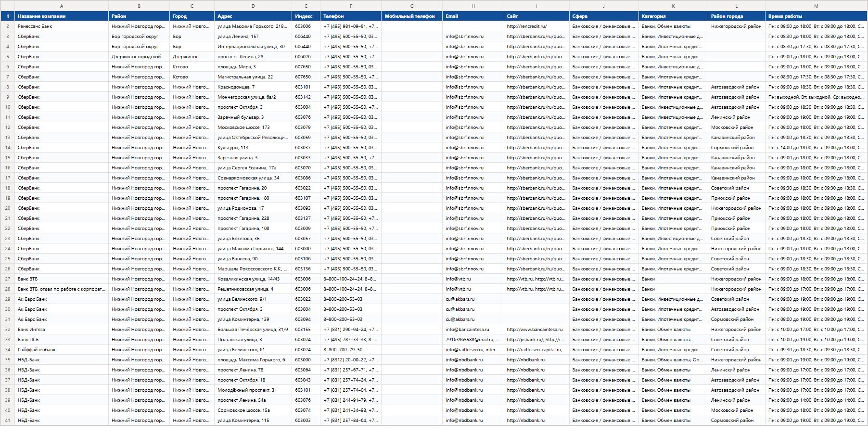Click the 'Название компании' header cell
Image resolution: width=868 pixels, height=434 pixels.
[62, 16]
